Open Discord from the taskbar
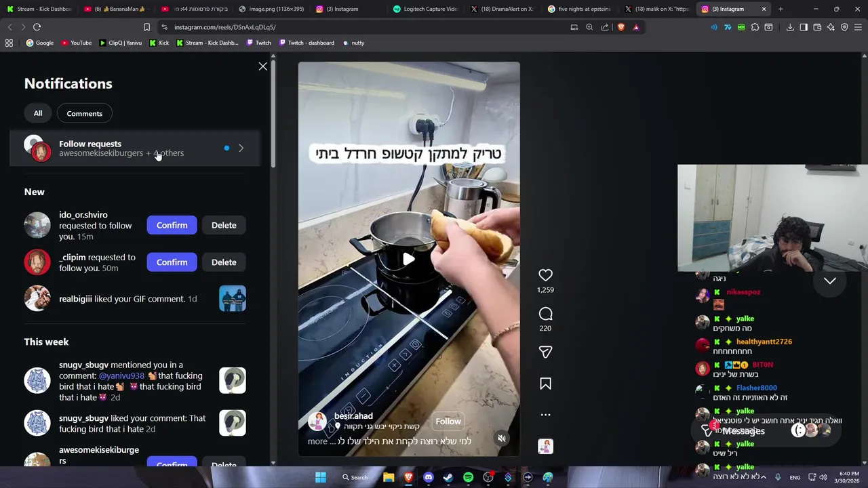The width and height of the screenshot is (868, 488). (x=429, y=477)
